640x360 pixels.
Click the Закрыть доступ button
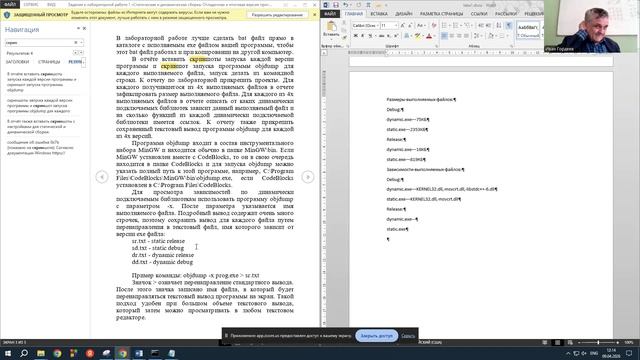click(x=376, y=336)
